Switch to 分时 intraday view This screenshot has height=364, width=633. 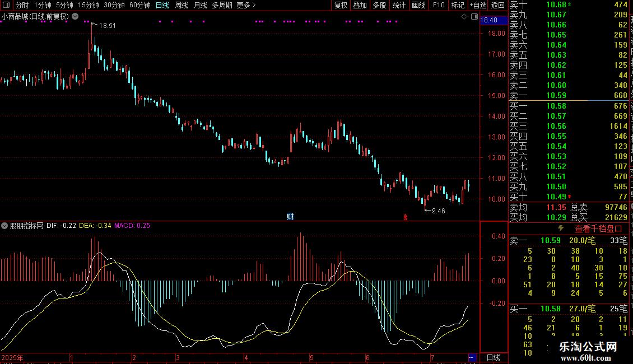pyautogui.click(x=22, y=5)
